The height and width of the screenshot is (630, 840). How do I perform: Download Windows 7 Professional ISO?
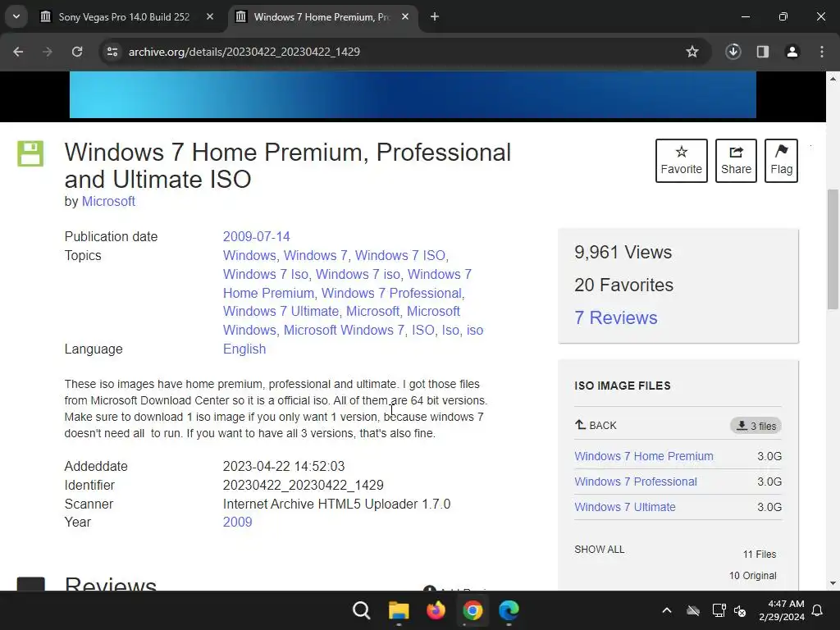[x=636, y=482]
